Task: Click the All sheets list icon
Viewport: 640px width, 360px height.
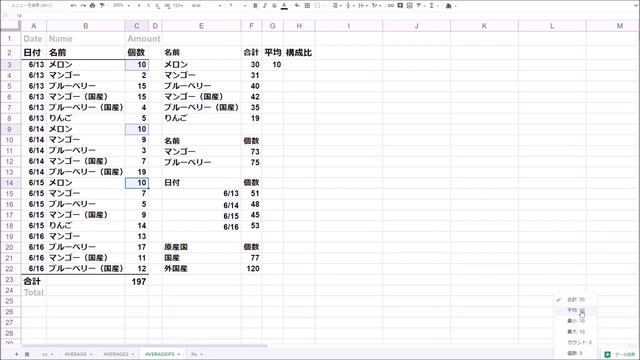Action: 27,354
